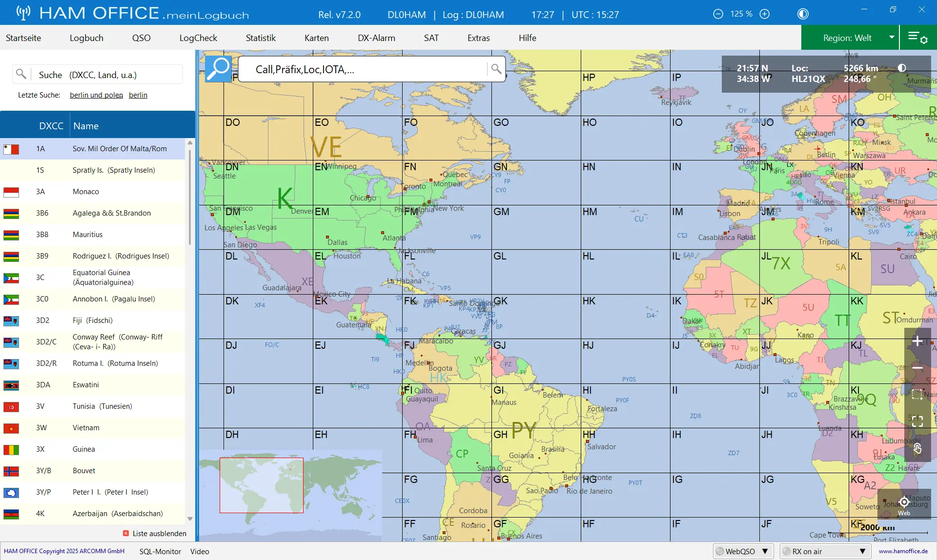Open the Hilfe menu
Image resolution: width=937 pixels, height=560 pixels.
click(x=527, y=38)
